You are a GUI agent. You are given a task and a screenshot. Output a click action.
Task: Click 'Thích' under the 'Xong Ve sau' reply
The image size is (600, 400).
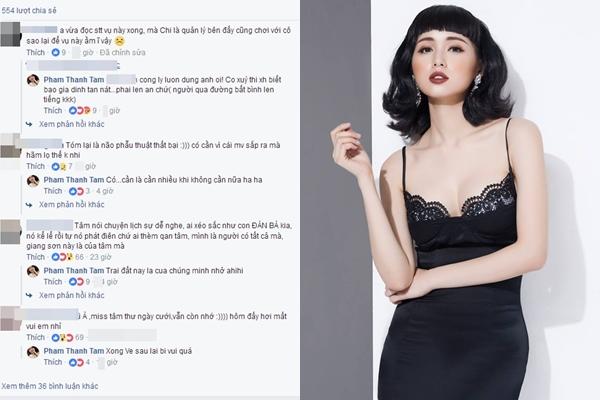(53, 362)
